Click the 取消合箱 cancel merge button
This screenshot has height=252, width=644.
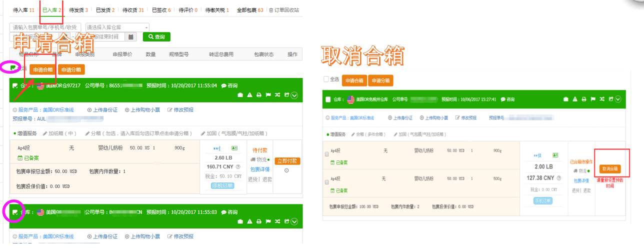point(610,169)
